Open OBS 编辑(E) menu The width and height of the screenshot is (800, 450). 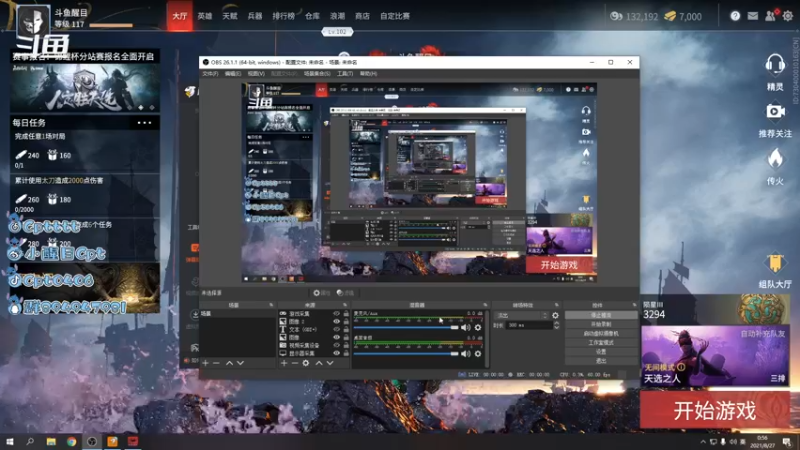233,73
